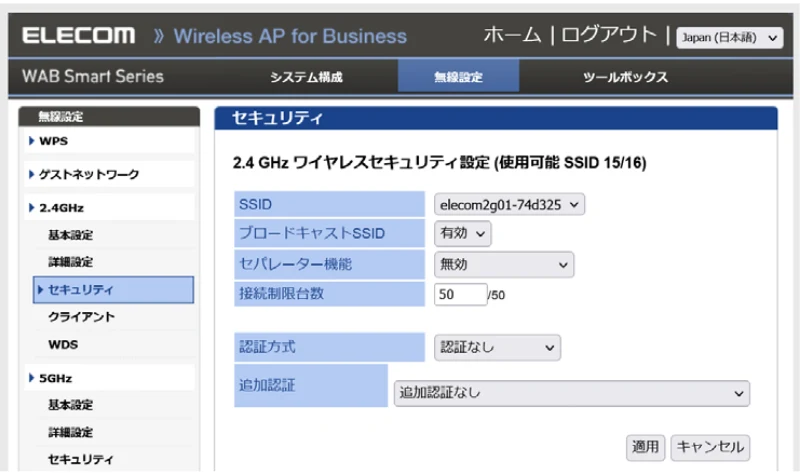Click the 接続制限台数 input field
This screenshot has width=800, height=475.
click(x=460, y=294)
